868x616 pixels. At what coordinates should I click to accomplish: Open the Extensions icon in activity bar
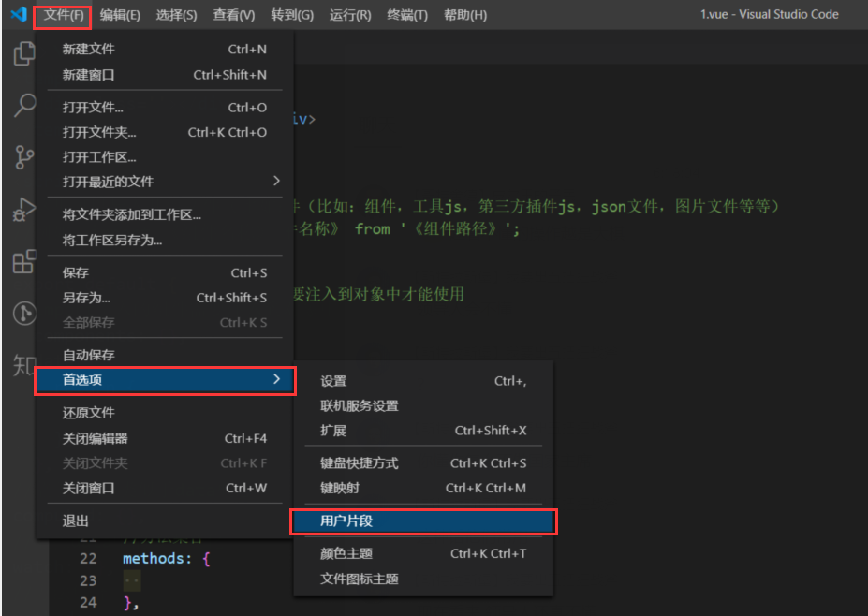click(23, 261)
